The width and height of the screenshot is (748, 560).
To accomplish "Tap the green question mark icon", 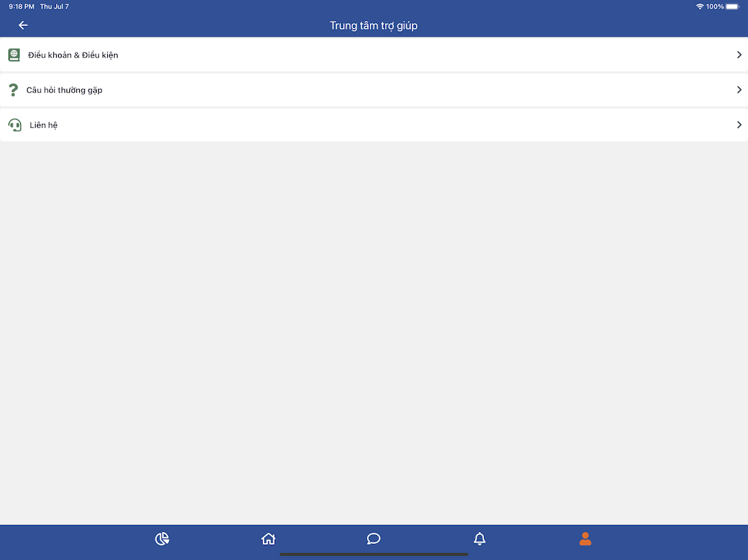I will point(13,90).
